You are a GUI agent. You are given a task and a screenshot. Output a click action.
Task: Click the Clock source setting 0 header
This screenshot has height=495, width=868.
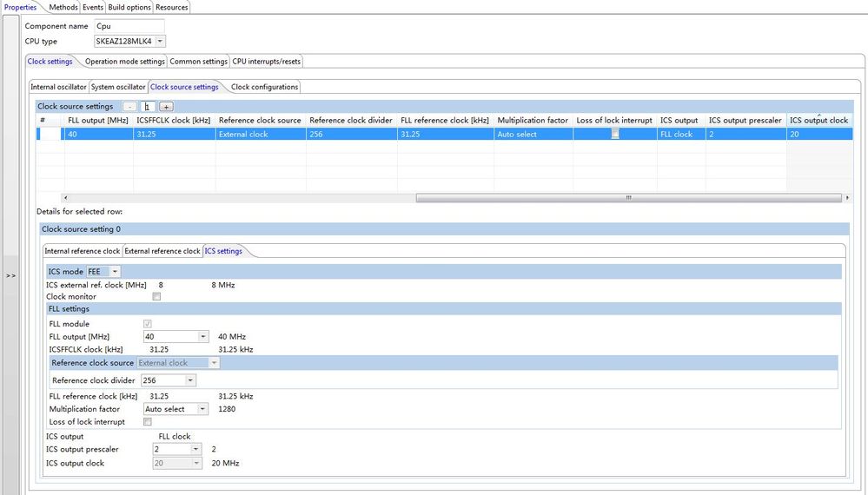(445, 229)
